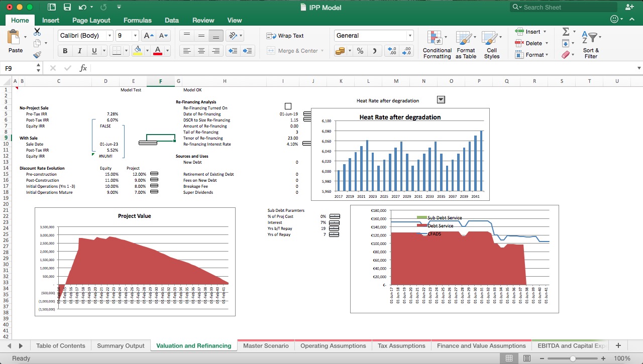The image size is (643, 364).
Task: Open the Heat Rate chart dropdown
Action: click(441, 99)
